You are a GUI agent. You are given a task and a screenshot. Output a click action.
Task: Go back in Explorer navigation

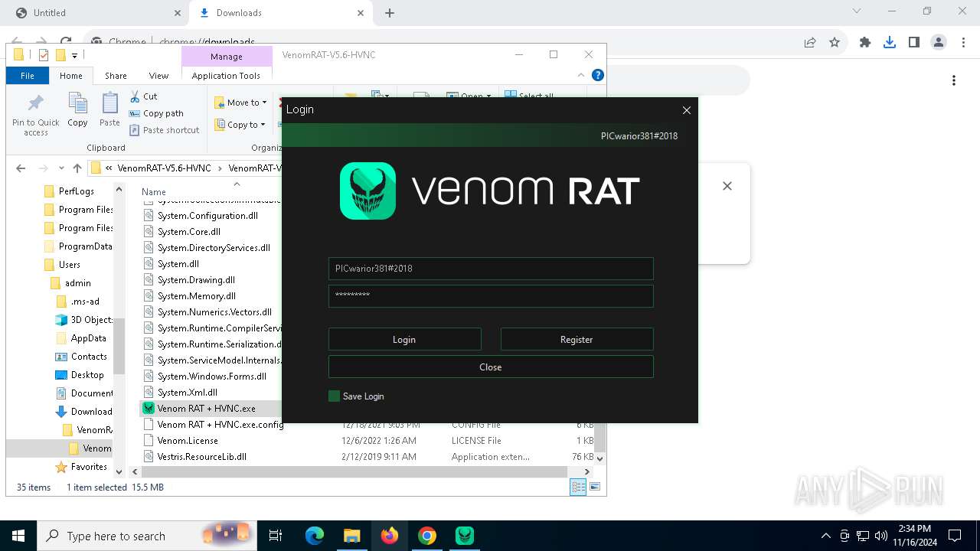click(x=21, y=168)
